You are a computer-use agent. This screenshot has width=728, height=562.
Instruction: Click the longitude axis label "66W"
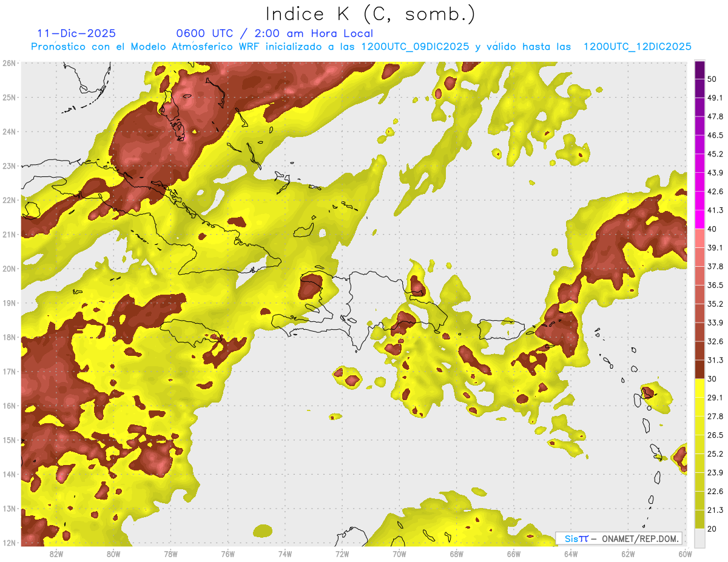coord(514,554)
